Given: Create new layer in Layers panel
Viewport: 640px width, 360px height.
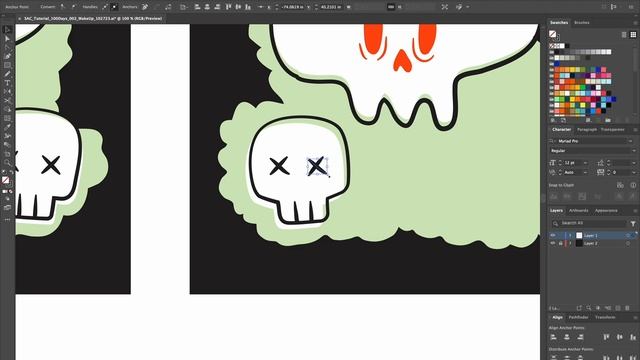Looking at the screenshot, I should 618,308.
